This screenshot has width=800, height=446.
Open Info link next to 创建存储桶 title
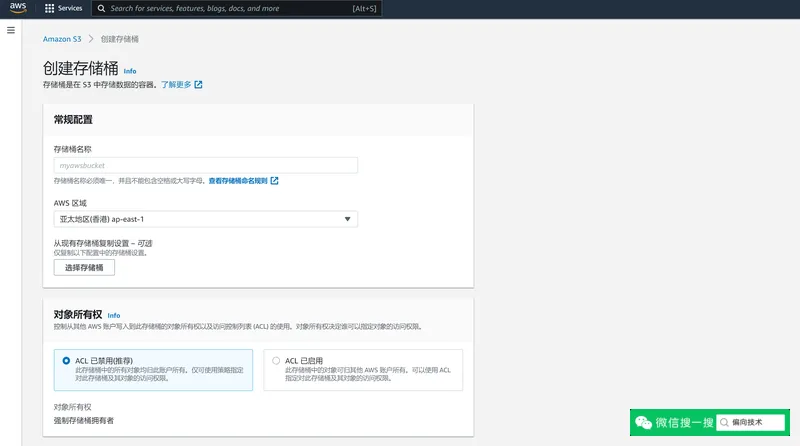pyautogui.click(x=130, y=71)
